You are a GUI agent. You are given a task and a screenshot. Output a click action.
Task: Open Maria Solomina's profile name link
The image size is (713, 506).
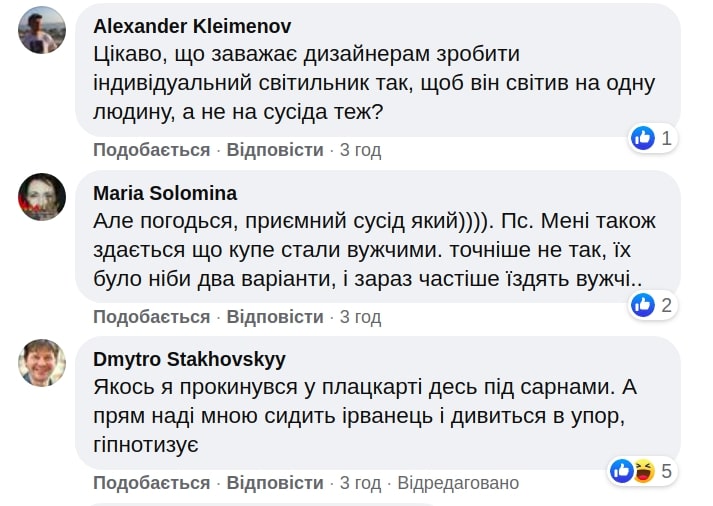[x=165, y=193]
